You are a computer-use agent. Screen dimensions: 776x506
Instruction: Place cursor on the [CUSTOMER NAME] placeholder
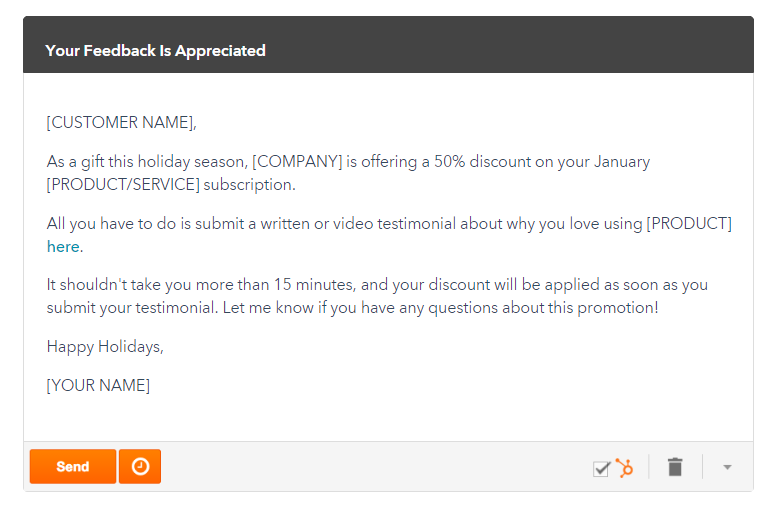click(121, 123)
